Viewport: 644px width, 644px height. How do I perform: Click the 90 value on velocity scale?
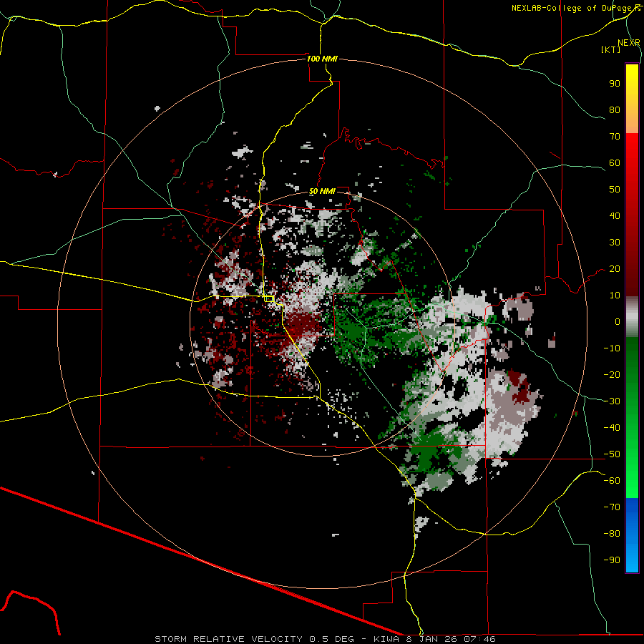615,84
